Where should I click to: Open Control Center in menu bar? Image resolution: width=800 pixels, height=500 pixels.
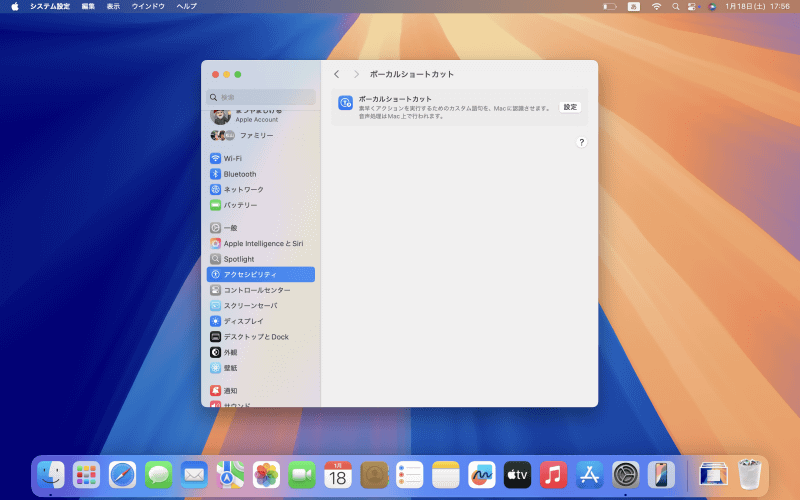coord(692,6)
